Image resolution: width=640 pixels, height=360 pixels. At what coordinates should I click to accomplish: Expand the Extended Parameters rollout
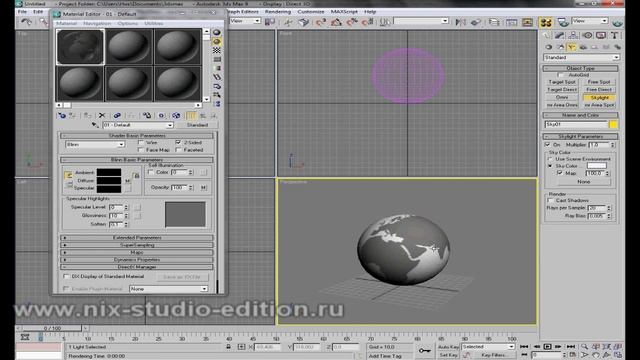(137, 238)
